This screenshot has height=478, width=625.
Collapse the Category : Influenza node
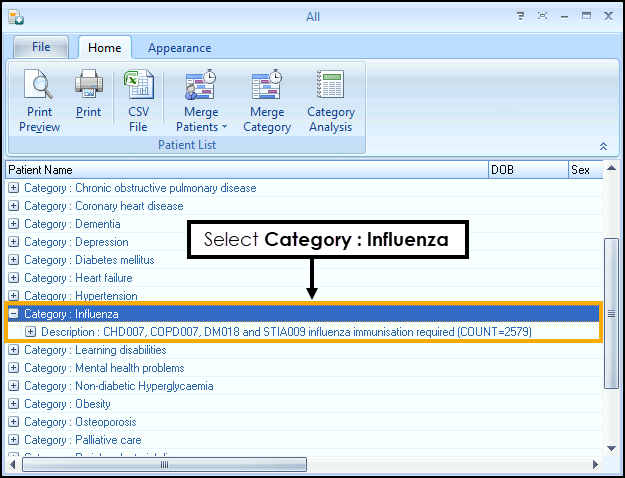point(14,314)
